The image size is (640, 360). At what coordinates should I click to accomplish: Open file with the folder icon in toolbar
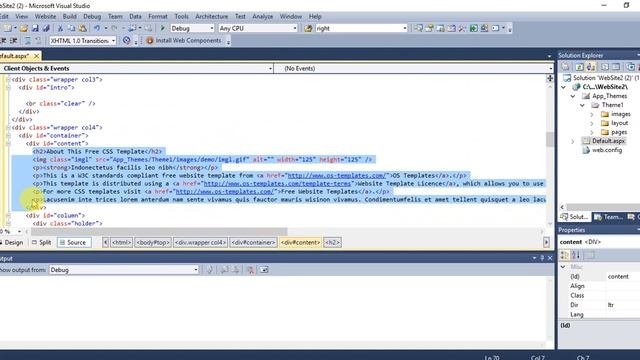(24, 28)
